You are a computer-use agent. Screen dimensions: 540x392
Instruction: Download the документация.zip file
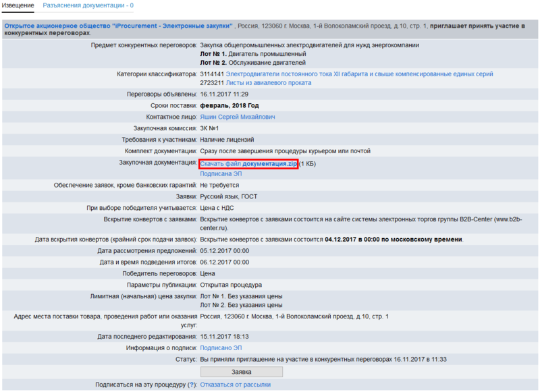click(248, 164)
